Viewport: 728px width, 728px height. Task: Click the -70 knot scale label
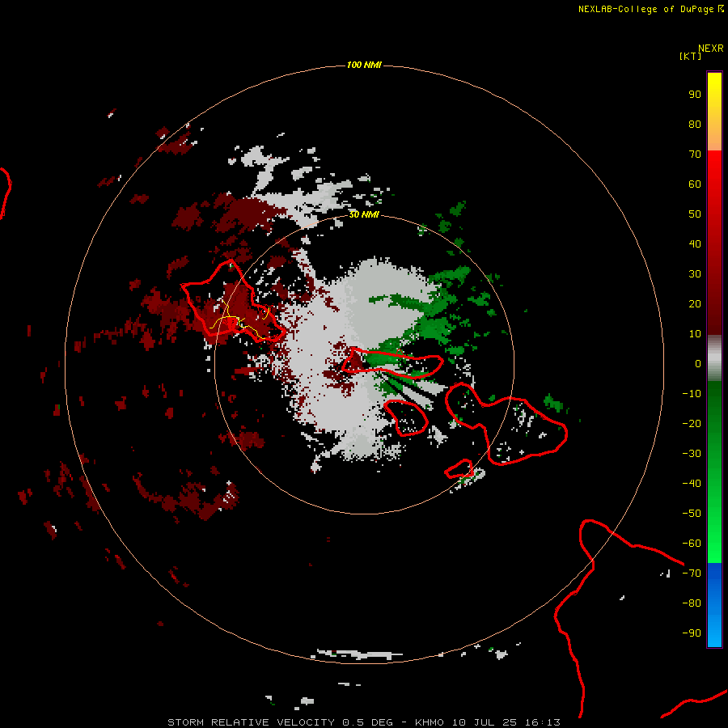(692, 574)
